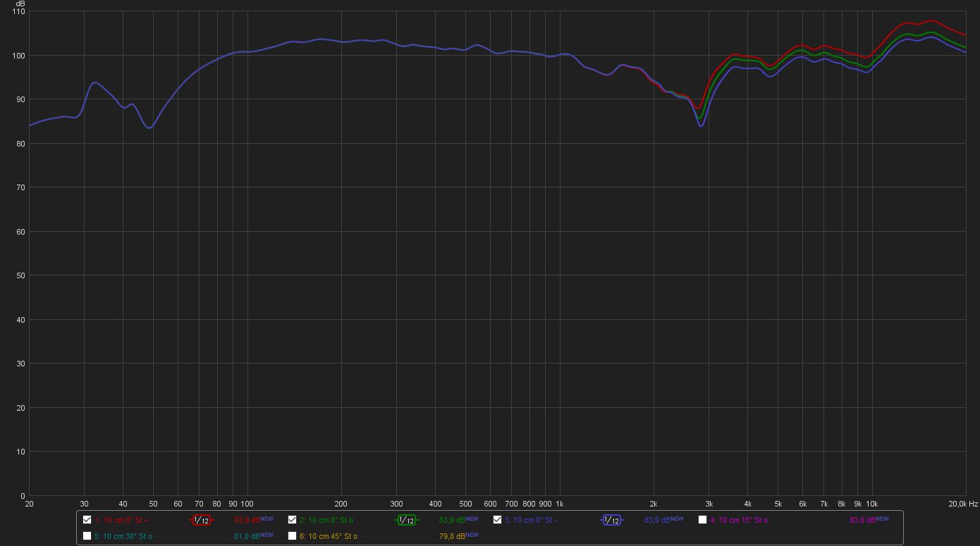Screen dimensions: 980x546
Task: Click the 20,0k Hz label on the frequency axis
Action: coord(963,504)
